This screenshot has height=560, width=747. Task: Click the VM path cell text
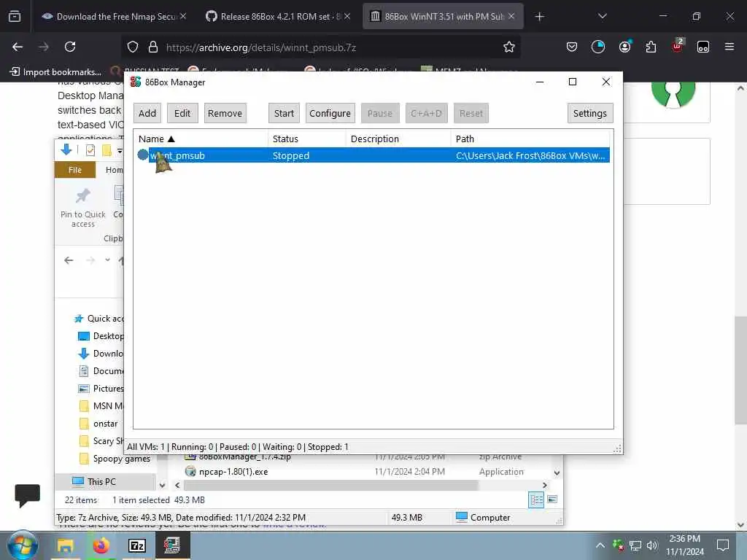530,156
